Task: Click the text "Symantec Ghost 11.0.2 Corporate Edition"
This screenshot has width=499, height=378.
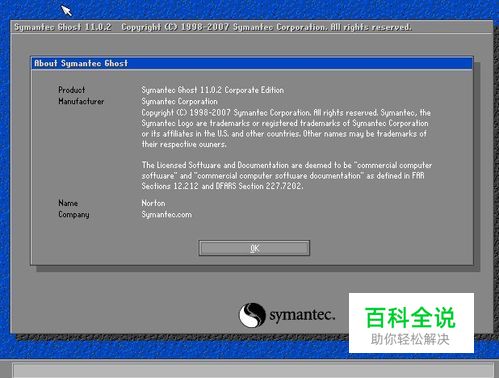Action: click(213, 90)
